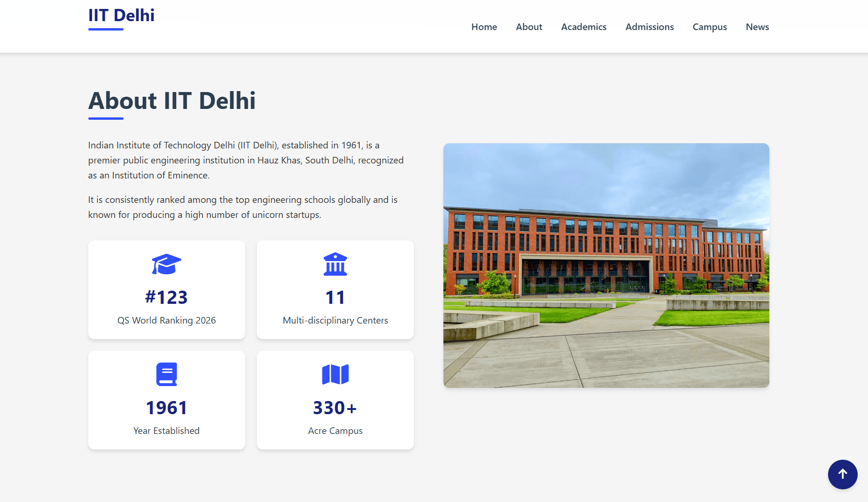The image size is (868, 502).
Task: Click the QS World Ranking 2026 label
Action: pyautogui.click(x=166, y=320)
